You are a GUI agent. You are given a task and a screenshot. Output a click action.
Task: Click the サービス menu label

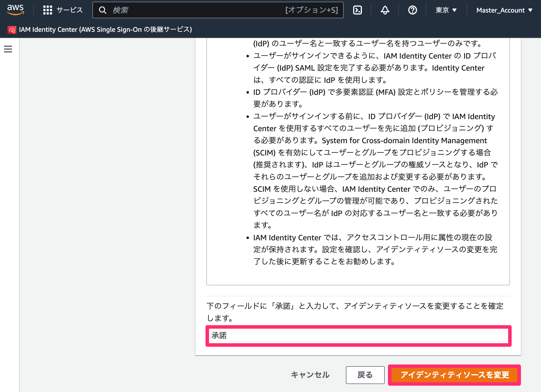70,10
